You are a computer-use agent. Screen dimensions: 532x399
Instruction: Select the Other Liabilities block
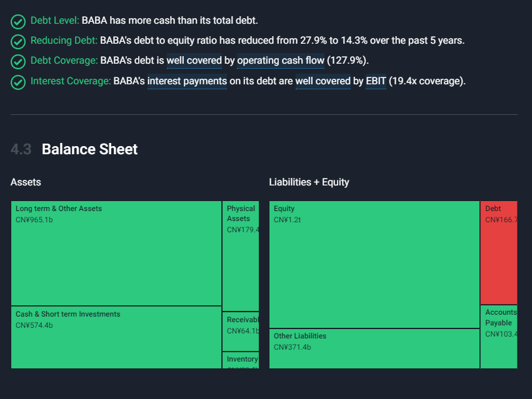tap(374, 348)
